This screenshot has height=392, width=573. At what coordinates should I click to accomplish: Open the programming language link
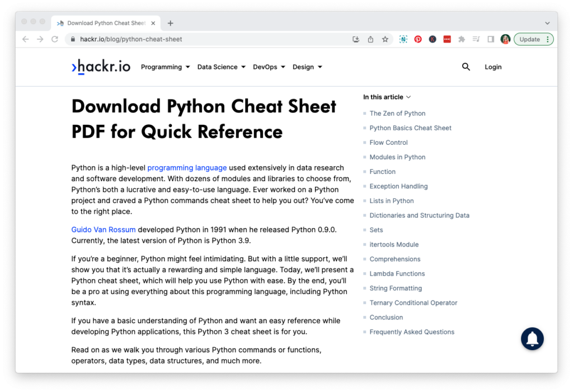click(187, 168)
